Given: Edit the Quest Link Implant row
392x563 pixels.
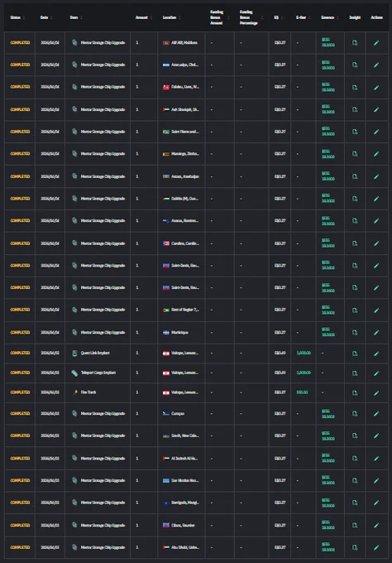Looking at the screenshot, I should pos(376,354).
